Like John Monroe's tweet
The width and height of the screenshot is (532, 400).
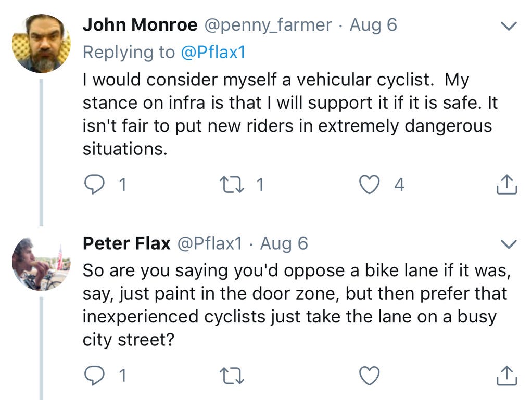(369, 185)
